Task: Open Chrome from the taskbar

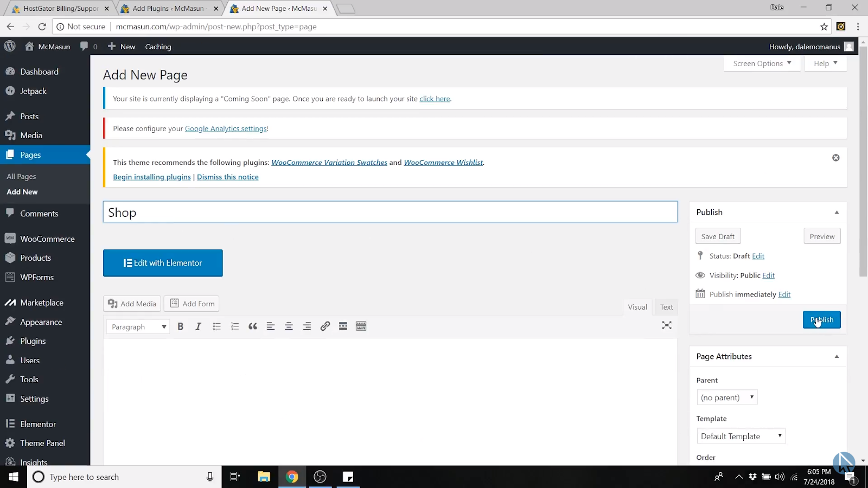Action: pos(292,477)
